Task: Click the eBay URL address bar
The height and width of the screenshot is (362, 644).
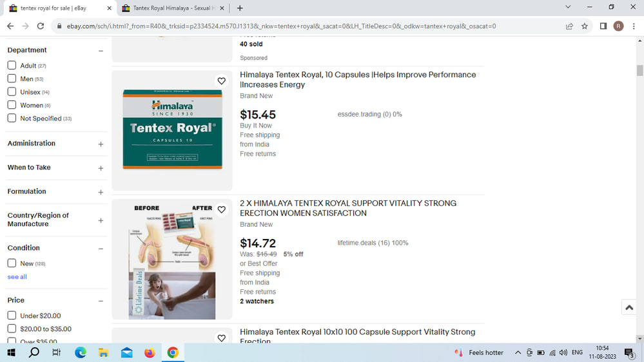Action: tap(281, 26)
